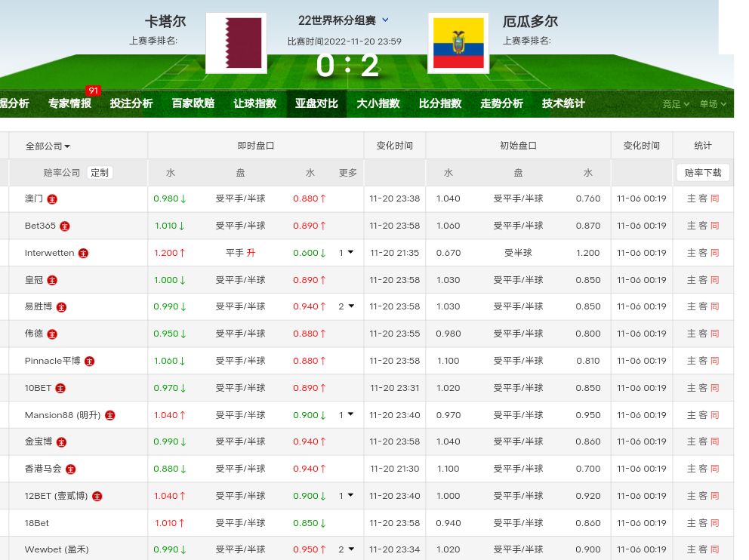Viewport: 749px width, 560px height.
Task: Click the red 主 icon next to Interwetten
Action: (x=83, y=254)
